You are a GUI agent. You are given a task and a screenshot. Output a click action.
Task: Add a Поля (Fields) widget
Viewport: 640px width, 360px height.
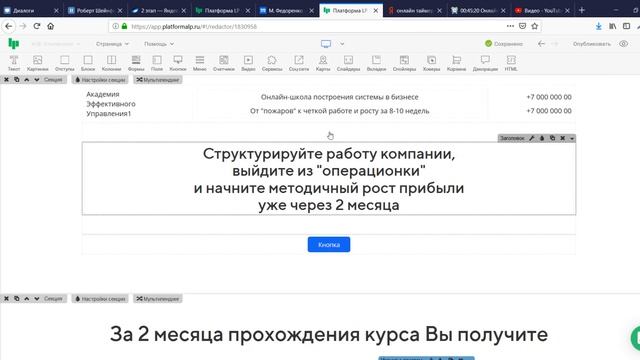[x=157, y=63]
